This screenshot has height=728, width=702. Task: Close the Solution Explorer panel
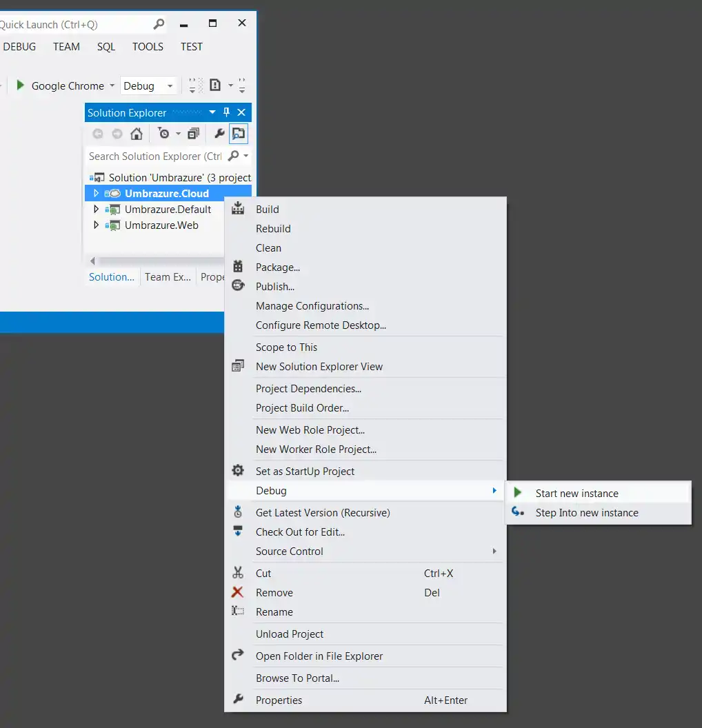coord(241,112)
